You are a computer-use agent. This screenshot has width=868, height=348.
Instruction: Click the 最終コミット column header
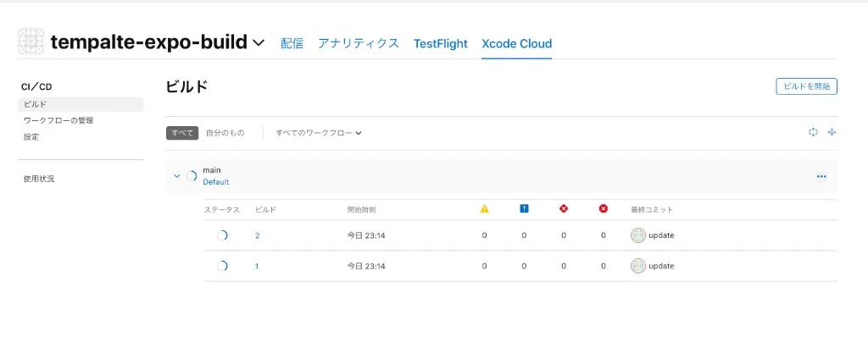(652, 210)
